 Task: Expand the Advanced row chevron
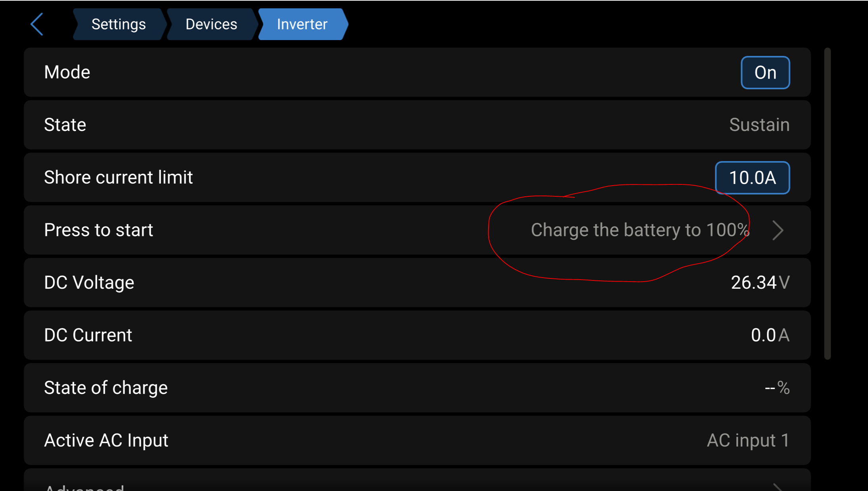pos(778,487)
